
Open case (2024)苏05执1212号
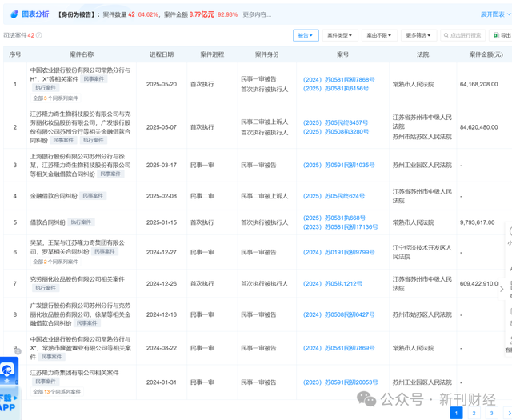click(333, 283)
